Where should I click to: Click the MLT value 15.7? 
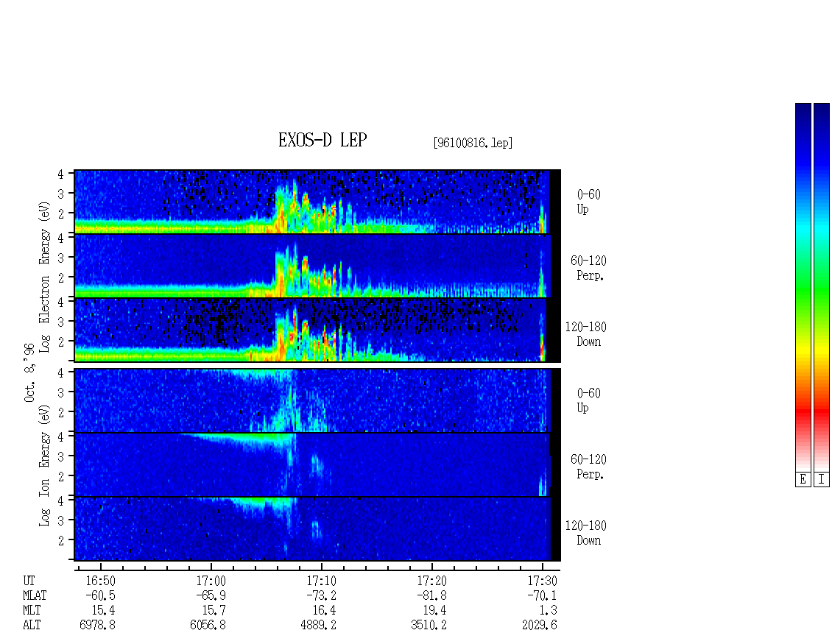tap(214, 611)
